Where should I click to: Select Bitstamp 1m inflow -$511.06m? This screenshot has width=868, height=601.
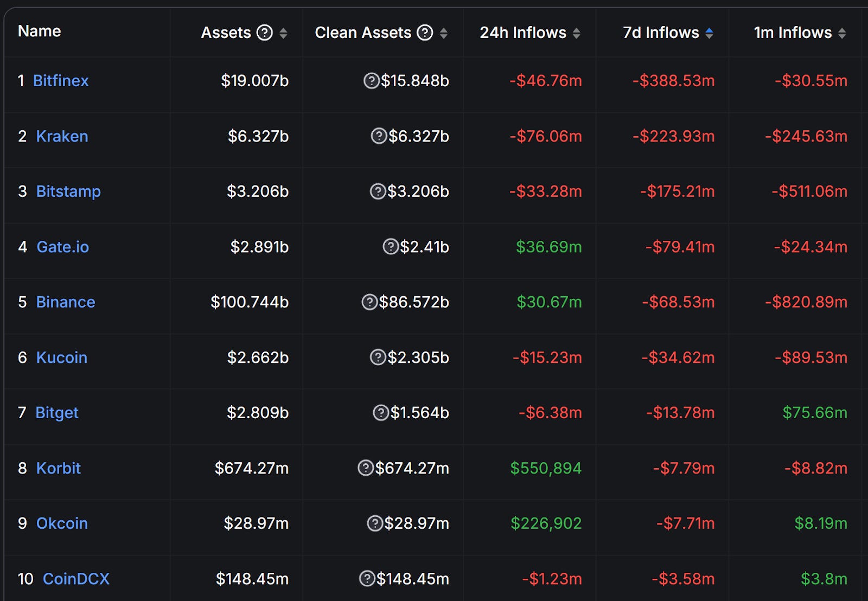pyautogui.click(x=809, y=191)
